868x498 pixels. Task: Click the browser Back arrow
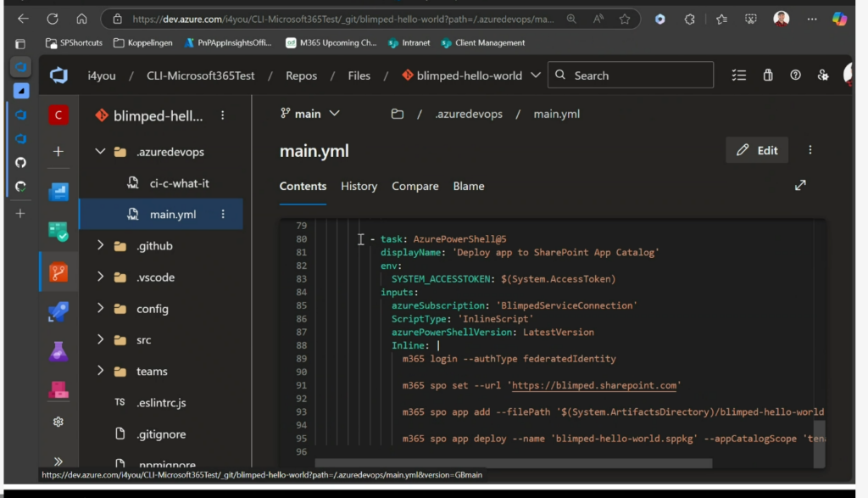[x=23, y=19]
